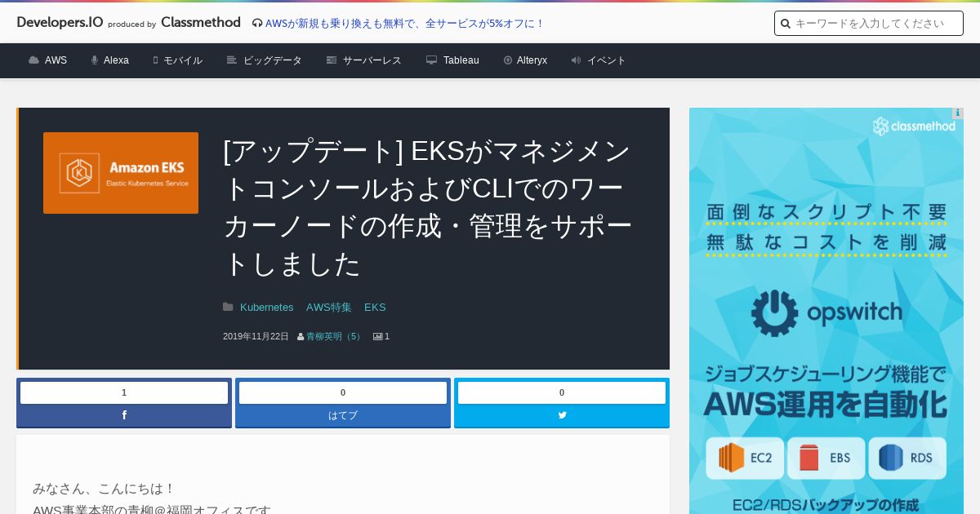Image resolution: width=980 pixels, height=514 pixels.
Task: Open the イベント navigation menu item
Action: (x=607, y=60)
